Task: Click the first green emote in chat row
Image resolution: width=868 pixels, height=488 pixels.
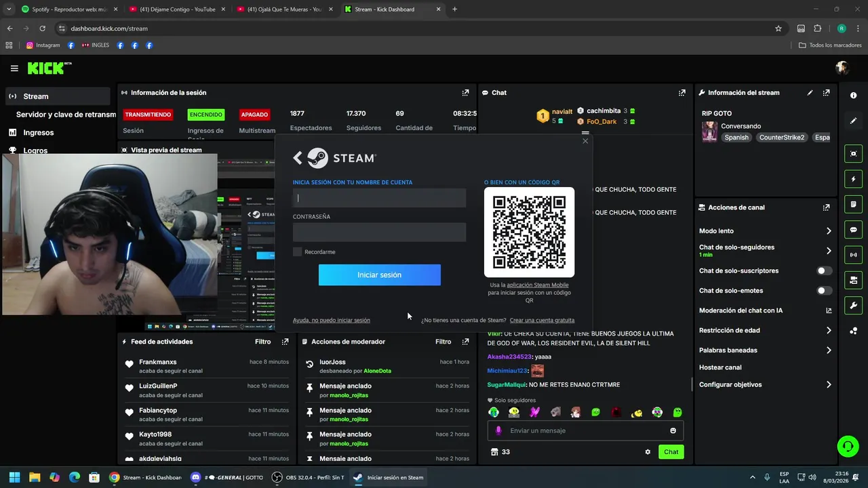Action: click(494, 412)
